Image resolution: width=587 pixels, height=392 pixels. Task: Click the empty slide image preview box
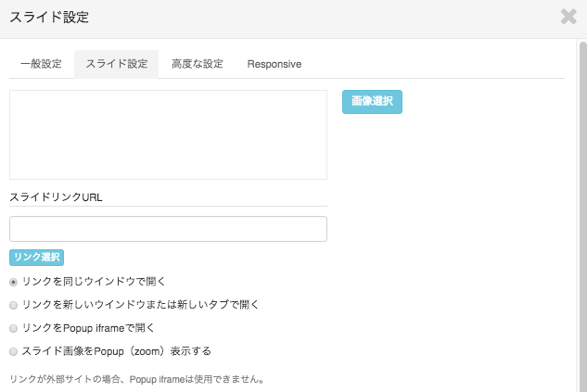[168, 134]
